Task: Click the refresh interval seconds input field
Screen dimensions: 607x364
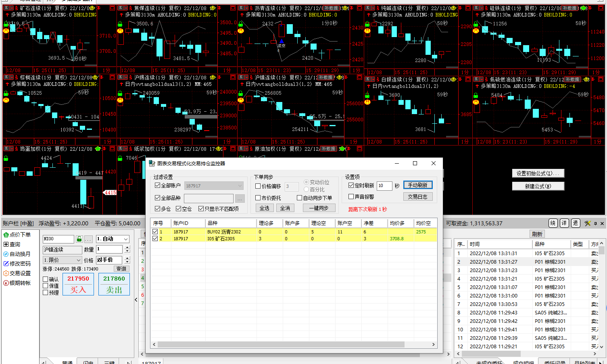Action: coord(384,185)
